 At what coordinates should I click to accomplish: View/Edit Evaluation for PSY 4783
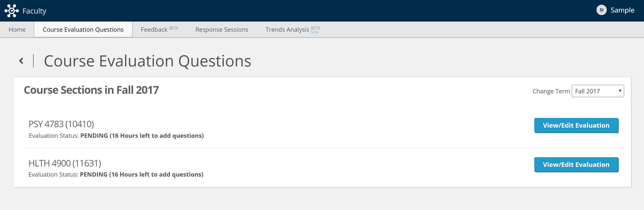[x=576, y=125]
